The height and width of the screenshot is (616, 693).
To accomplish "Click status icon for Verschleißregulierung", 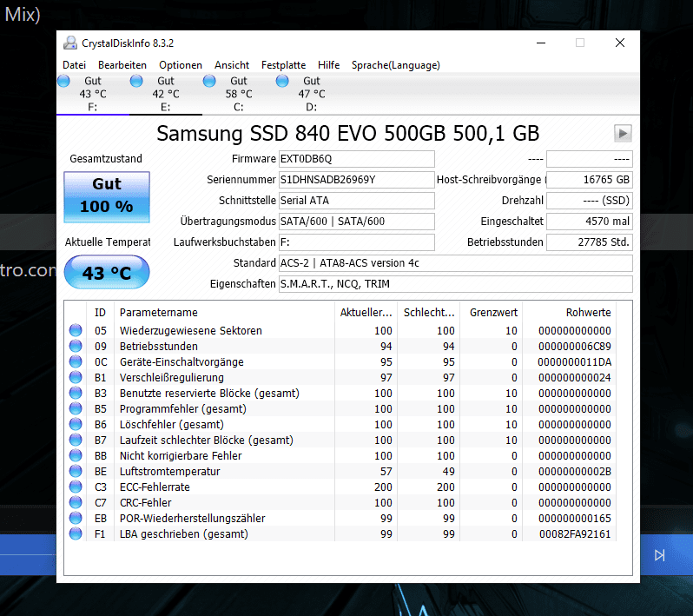I will tap(76, 377).
